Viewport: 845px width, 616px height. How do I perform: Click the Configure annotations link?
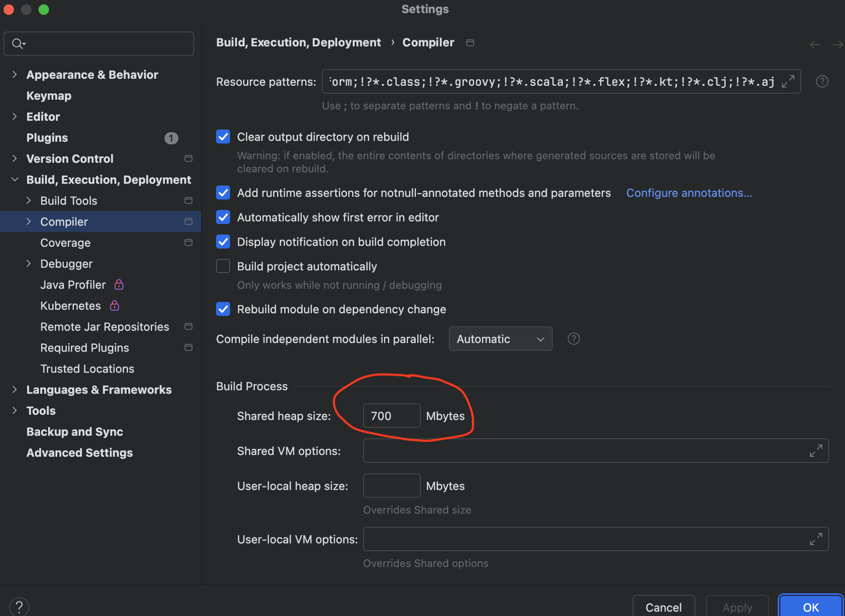pos(689,192)
